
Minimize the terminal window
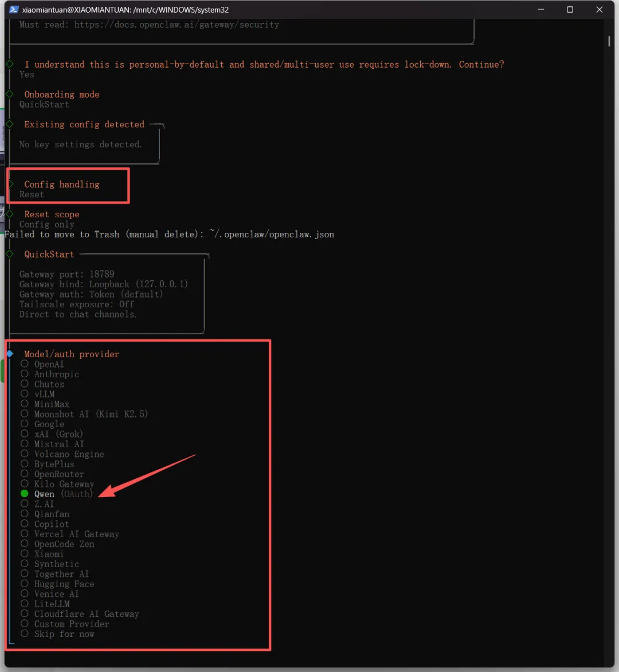541,9
